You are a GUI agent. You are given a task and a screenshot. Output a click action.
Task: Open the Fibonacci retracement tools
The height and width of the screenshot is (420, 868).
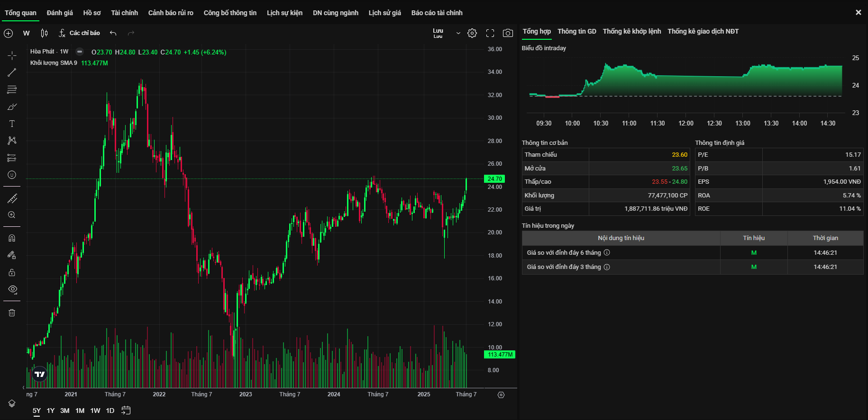12,89
